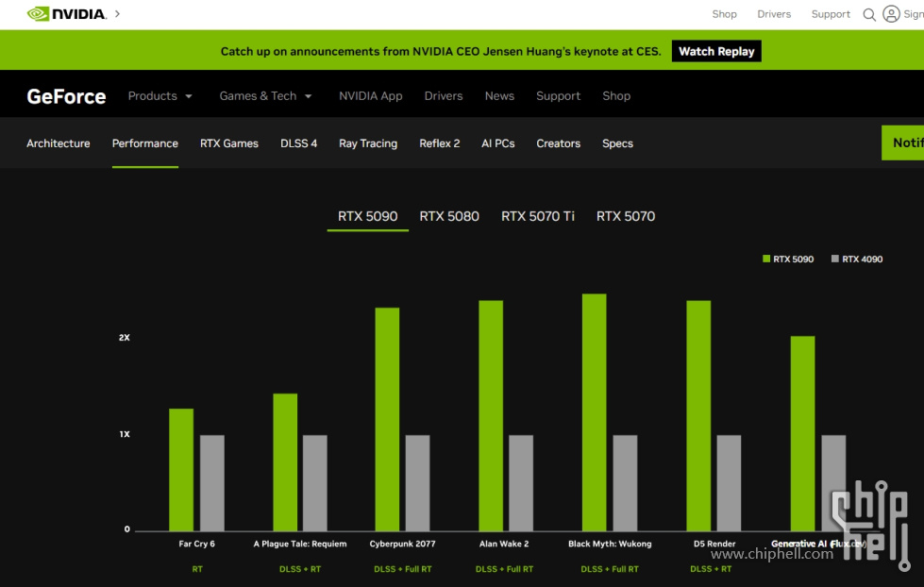Select the RTX 5090 chart tab
Viewport: 924px width, 587px height.
tap(367, 216)
